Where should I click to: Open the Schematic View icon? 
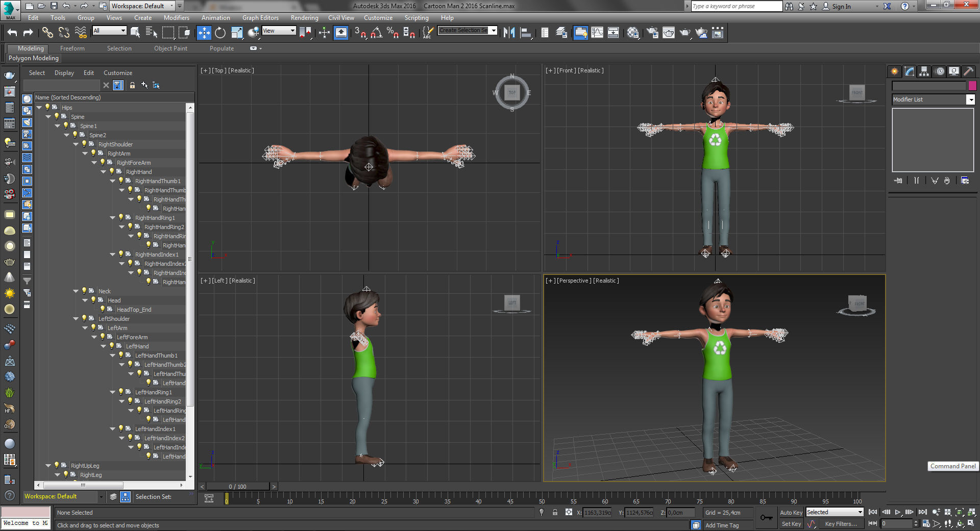tap(613, 33)
